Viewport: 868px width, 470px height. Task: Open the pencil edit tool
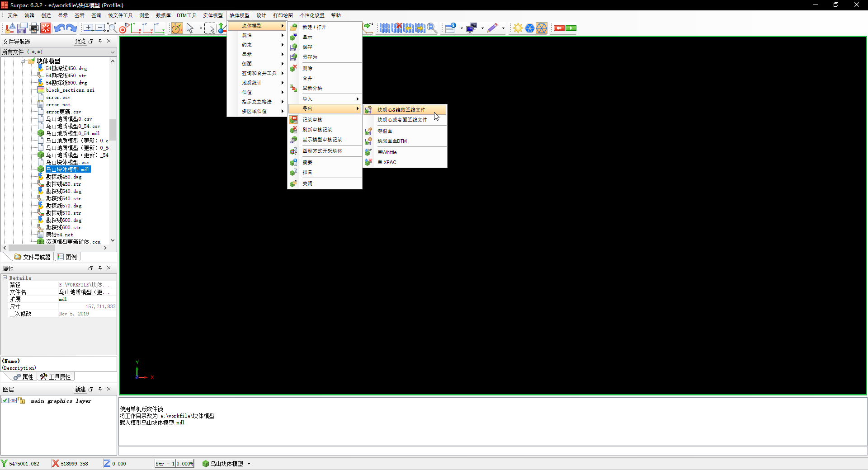pyautogui.click(x=493, y=28)
